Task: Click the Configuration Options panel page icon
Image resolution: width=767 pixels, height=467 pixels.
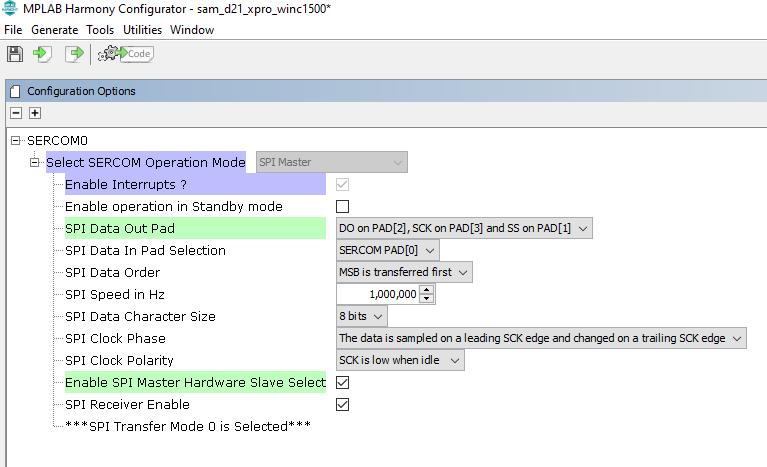Action: tap(16, 91)
